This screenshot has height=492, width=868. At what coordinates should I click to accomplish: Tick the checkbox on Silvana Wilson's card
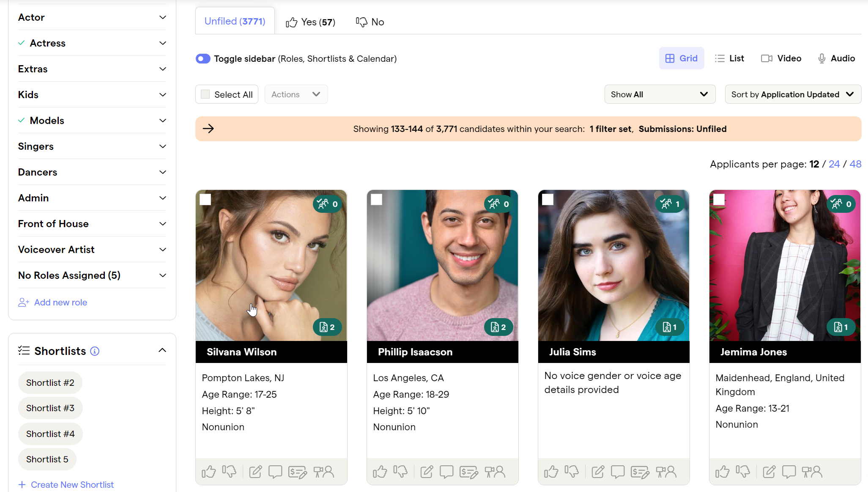coord(205,199)
